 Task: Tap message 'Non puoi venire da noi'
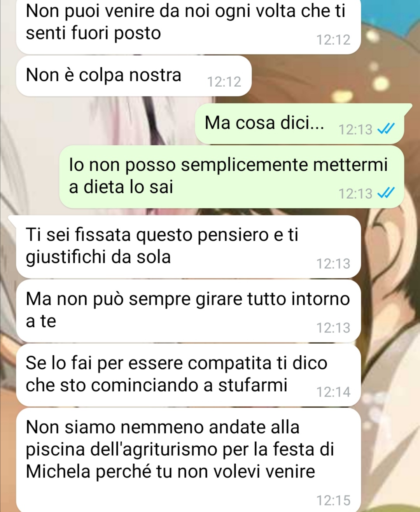189,26
